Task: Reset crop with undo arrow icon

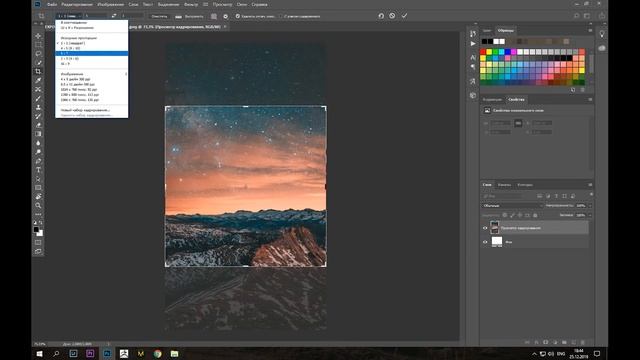Action: (x=381, y=16)
